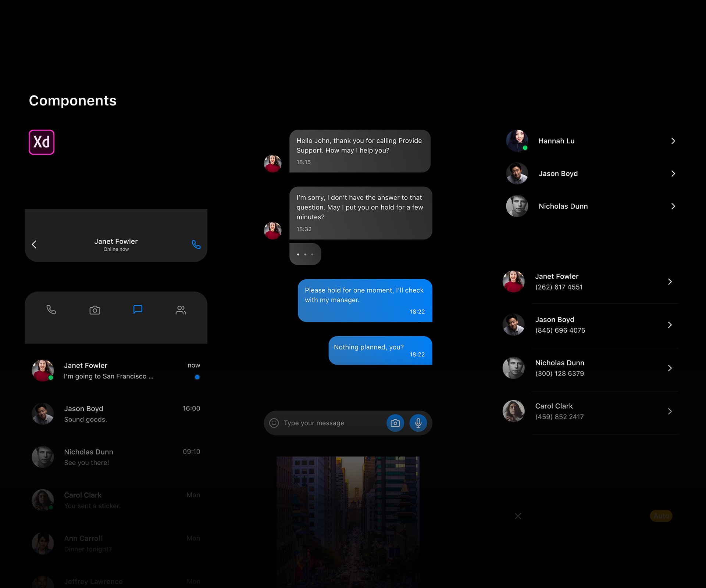Open the emoji smiley in the message field
This screenshot has width=706, height=588.
274,423
